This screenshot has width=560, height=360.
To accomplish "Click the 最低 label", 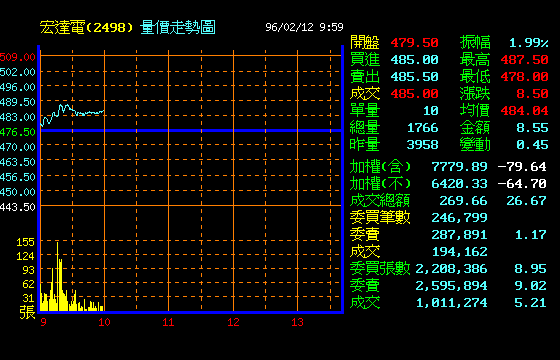I will pos(475,76).
